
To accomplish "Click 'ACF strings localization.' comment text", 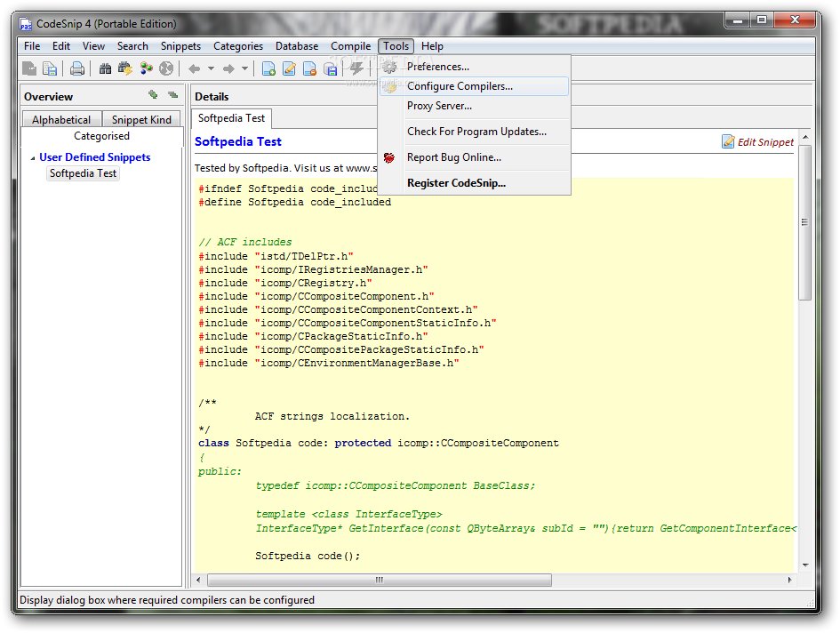I will pyautogui.click(x=332, y=416).
